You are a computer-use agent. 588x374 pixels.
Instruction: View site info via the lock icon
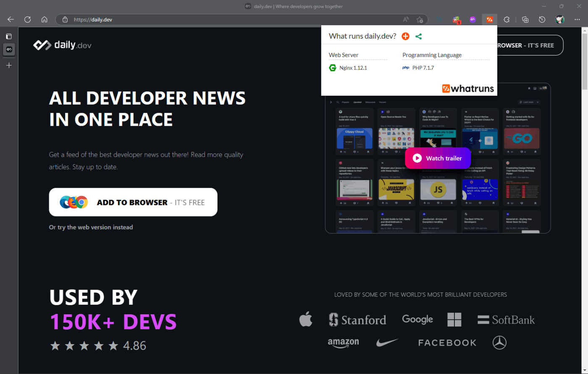click(x=65, y=19)
